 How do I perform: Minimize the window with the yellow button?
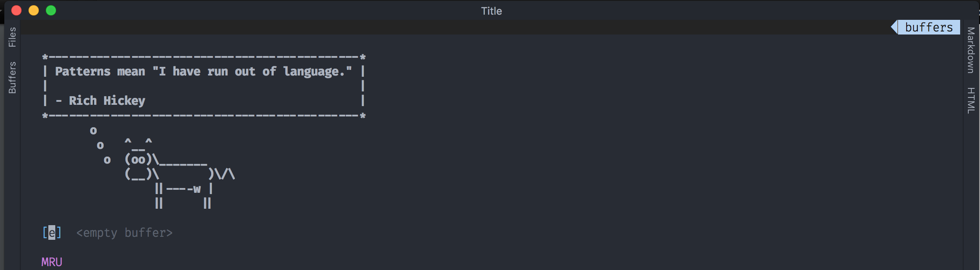pyautogui.click(x=34, y=10)
